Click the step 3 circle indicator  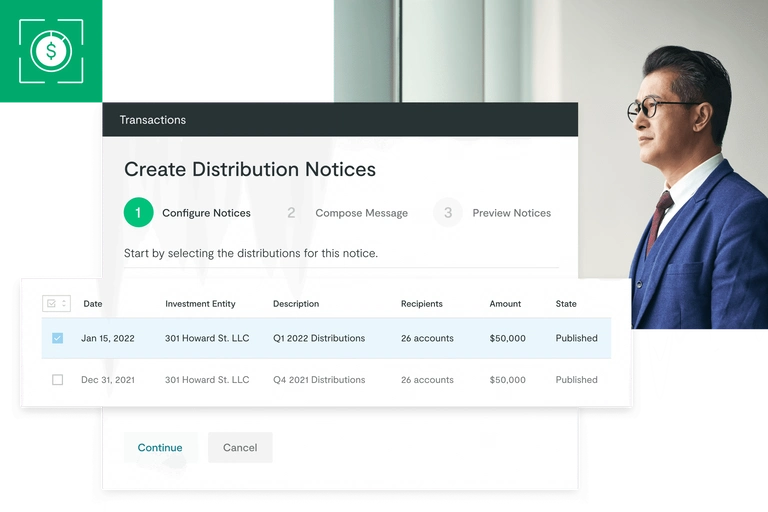pyautogui.click(x=448, y=213)
